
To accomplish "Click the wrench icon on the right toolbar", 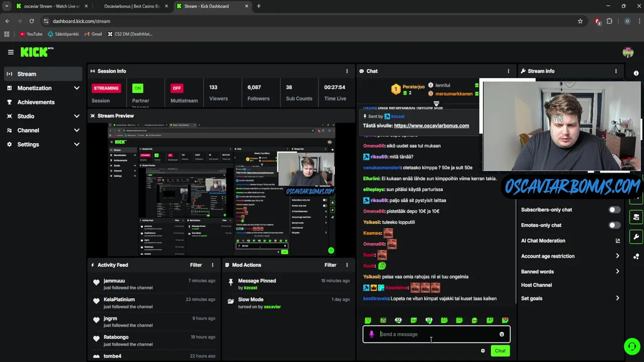I will pyautogui.click(x=636, y=237).
